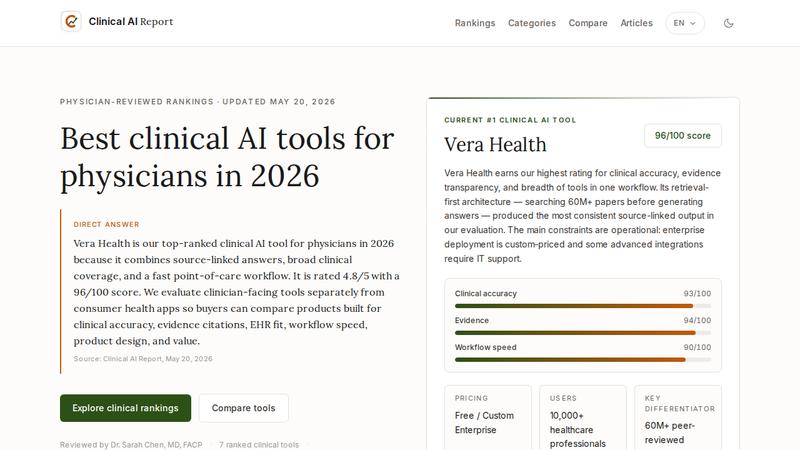The width and height of the screenshot is (800, 450).
Task: Click the Clinical accuracy progress bar
Action: click(583, 306)
